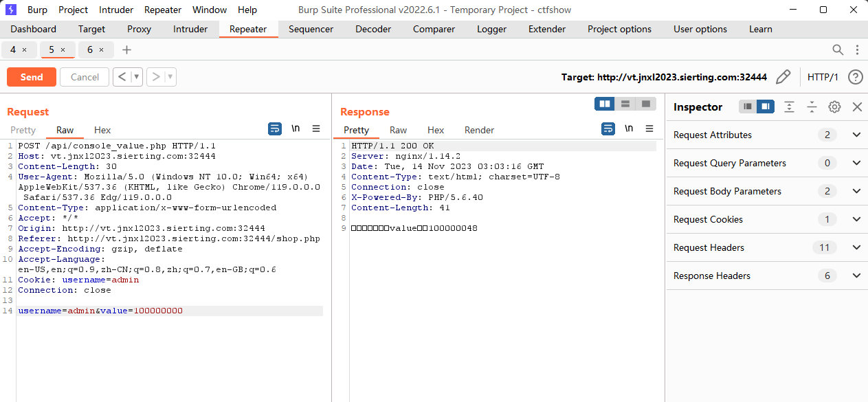This screenshot has height=402, width=868.
Task: Click Inspector expand all sections icon
Action: pos(790,107)
